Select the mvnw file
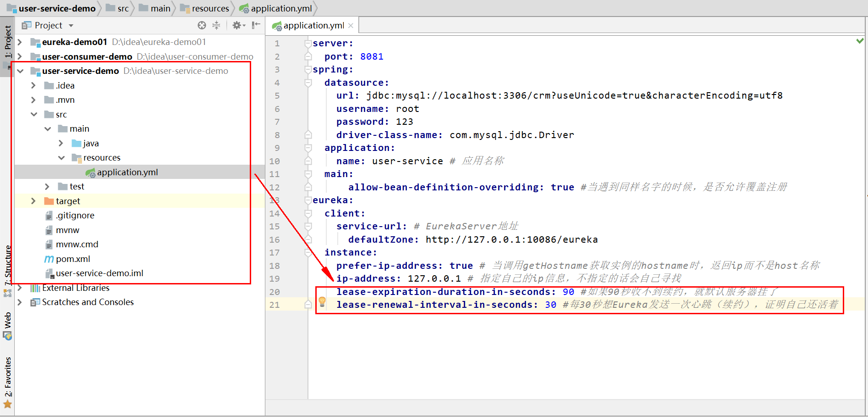This screenshot has height=417, width=868. click(x=62, y=230)
